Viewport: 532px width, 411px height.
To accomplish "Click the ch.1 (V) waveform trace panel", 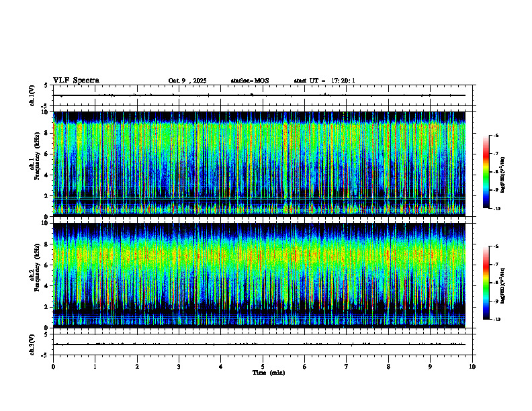I will click(x=263, y=95).
